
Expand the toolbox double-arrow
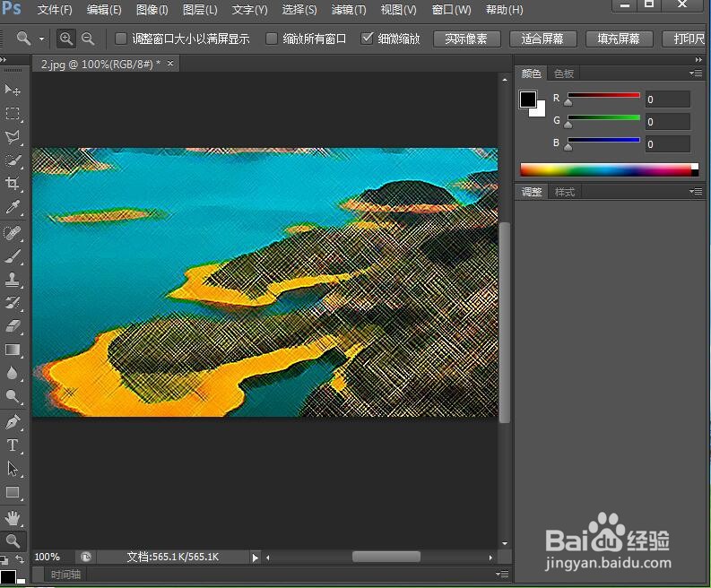point(4,59)
